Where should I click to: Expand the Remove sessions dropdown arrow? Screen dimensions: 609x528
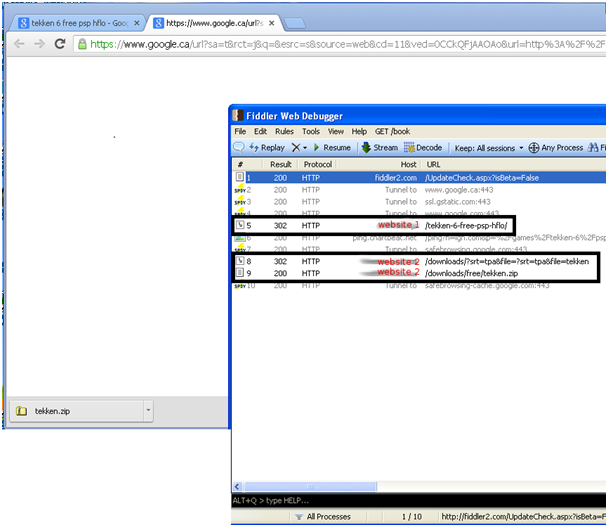[305, 148]
